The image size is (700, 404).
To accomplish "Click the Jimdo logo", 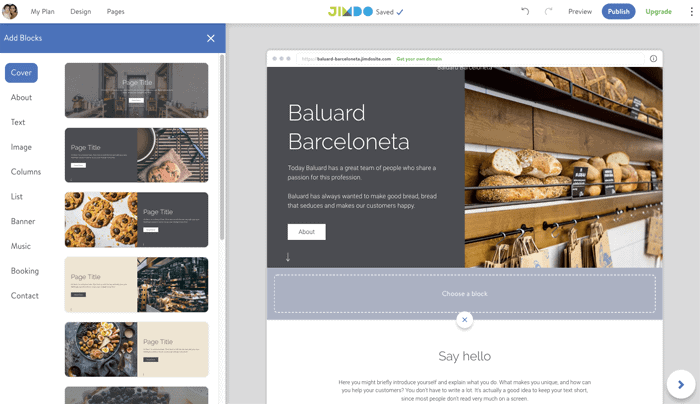I will (350, 12).
